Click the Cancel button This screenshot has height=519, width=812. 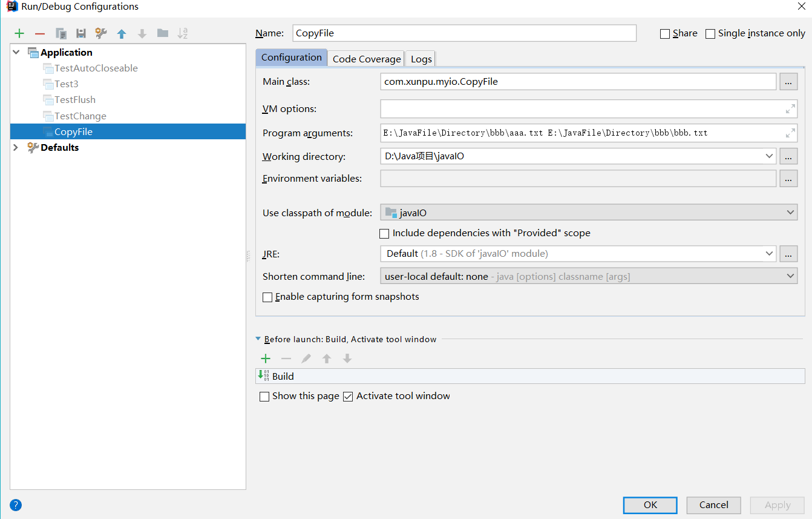714,505
